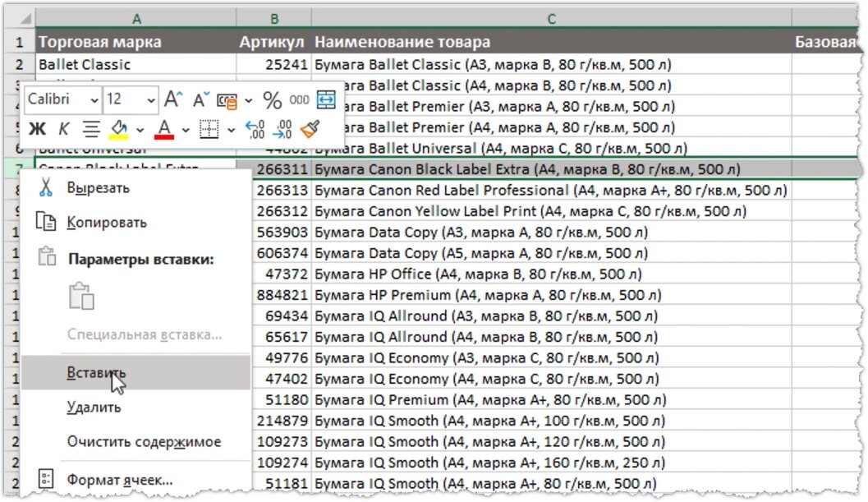The width and height of the screenshot is (868, 502).
Task: Select the cell with article 884821
Action: [281, 295]
